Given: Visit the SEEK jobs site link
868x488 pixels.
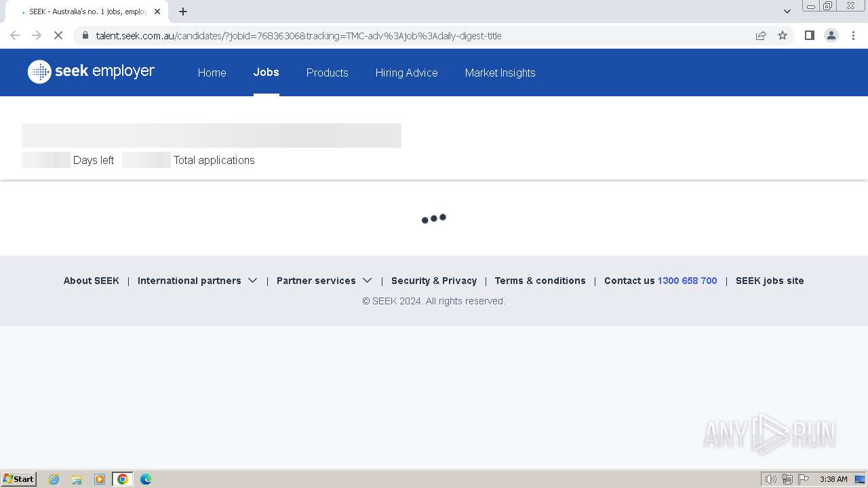Looking at the screenshot, I should pos(770,281).
